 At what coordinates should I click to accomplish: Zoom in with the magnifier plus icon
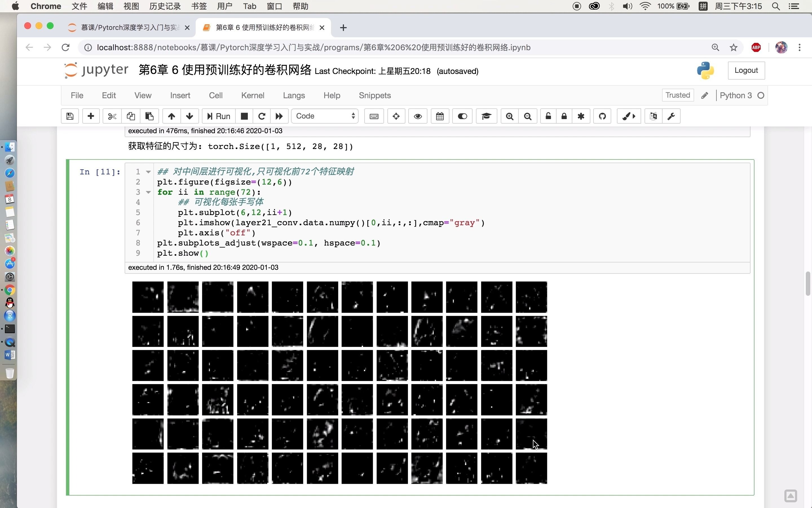coord(510,116)
